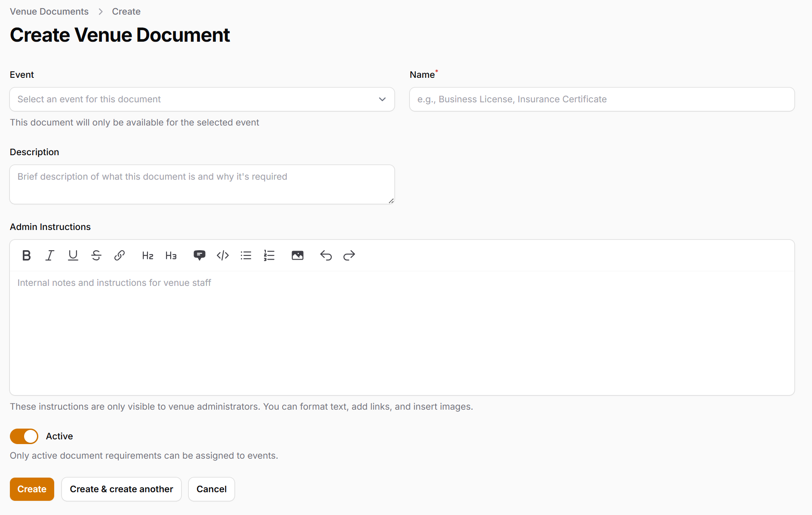The height and width of the screenshot is (515, 812).
Task: Click Create & create another
Action: click(x=121, y=489)
